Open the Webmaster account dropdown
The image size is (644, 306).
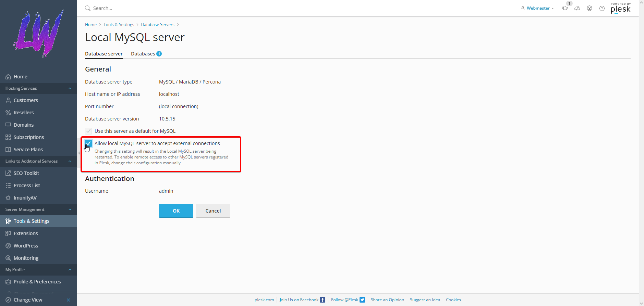click(537, 8)
